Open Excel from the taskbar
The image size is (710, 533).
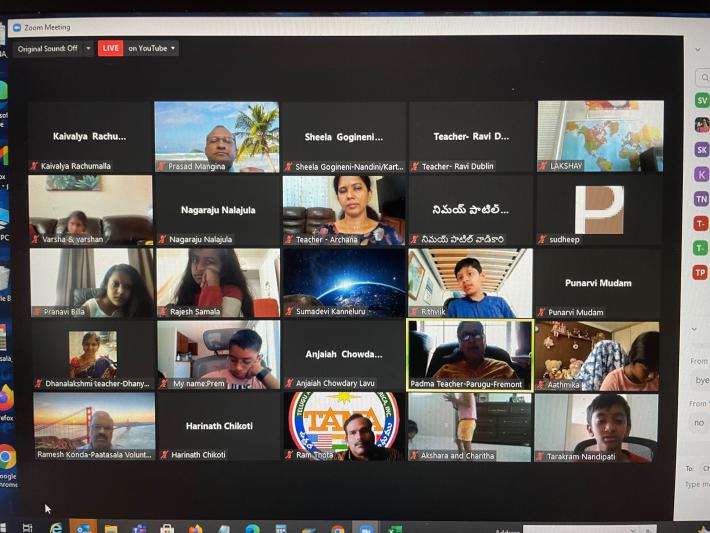(x=395, y=529)
